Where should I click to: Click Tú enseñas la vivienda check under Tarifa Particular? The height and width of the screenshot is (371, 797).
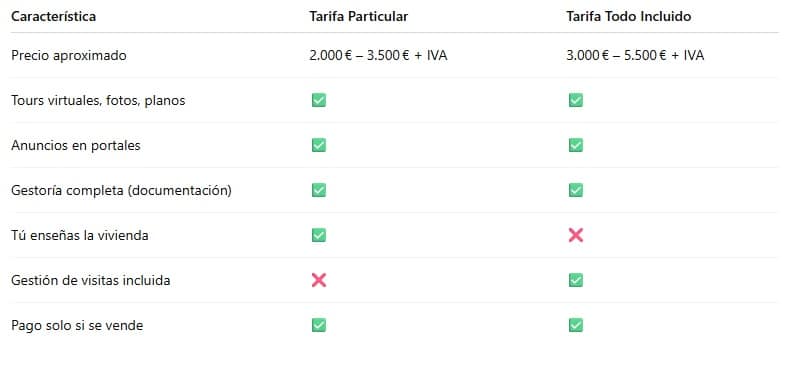click(x=319, y=235)
